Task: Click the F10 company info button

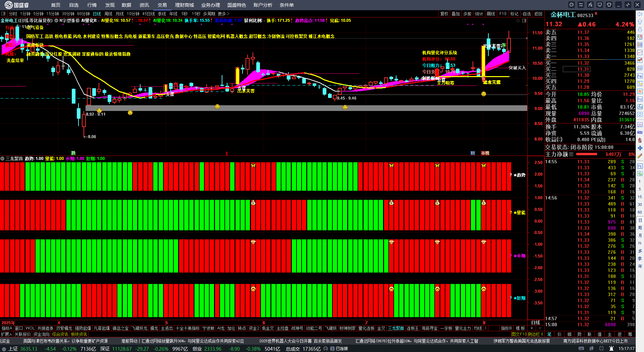Action: coord(503,14)
